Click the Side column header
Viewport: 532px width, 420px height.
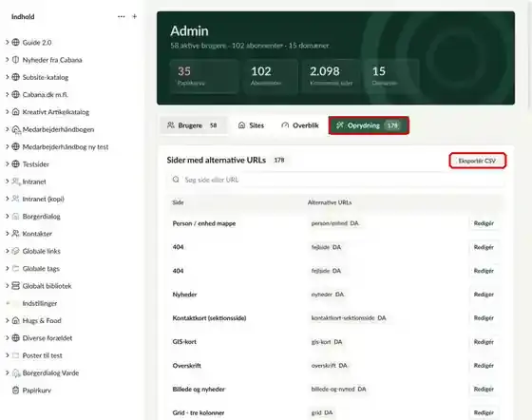(178, 202)
